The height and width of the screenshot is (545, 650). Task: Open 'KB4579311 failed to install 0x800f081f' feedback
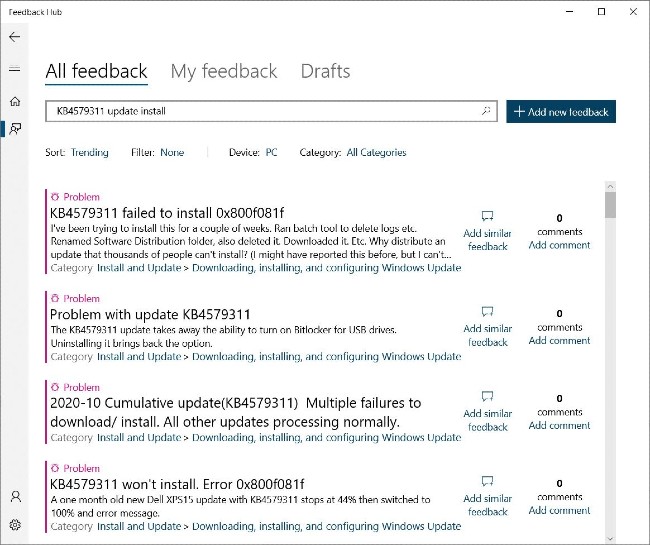[167, 213]
